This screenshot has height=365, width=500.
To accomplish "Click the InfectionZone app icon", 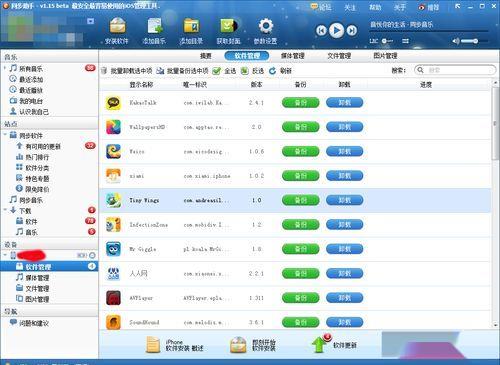I will point(113,225).
